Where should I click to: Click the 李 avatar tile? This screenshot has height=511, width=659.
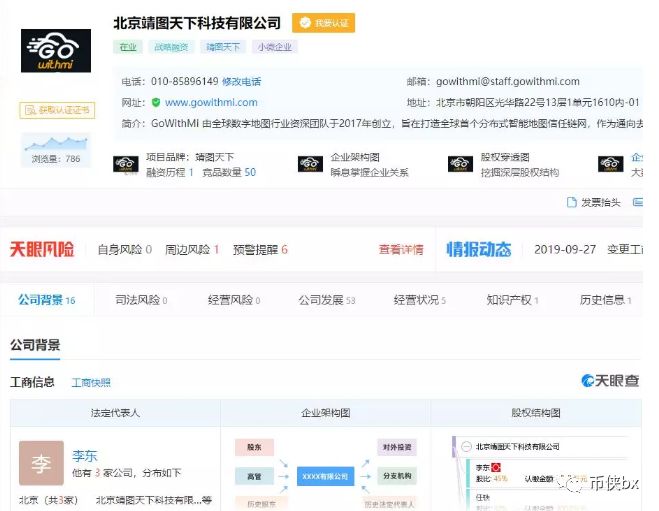tap(41, 463)
